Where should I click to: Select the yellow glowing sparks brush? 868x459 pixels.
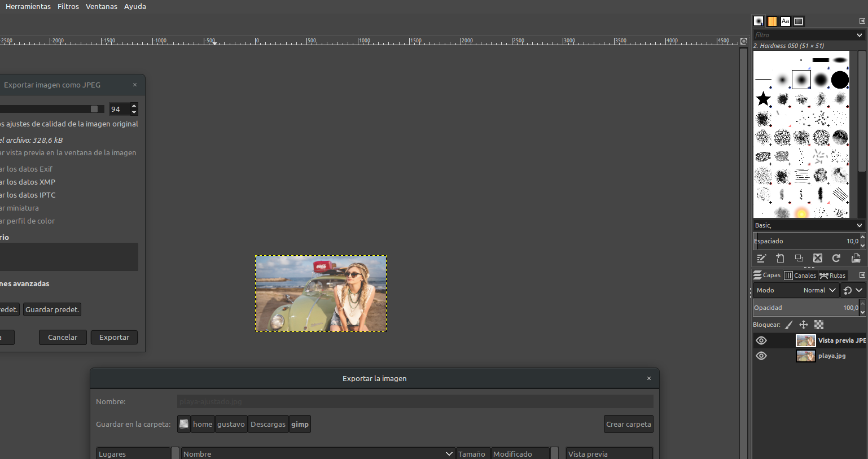801,213
